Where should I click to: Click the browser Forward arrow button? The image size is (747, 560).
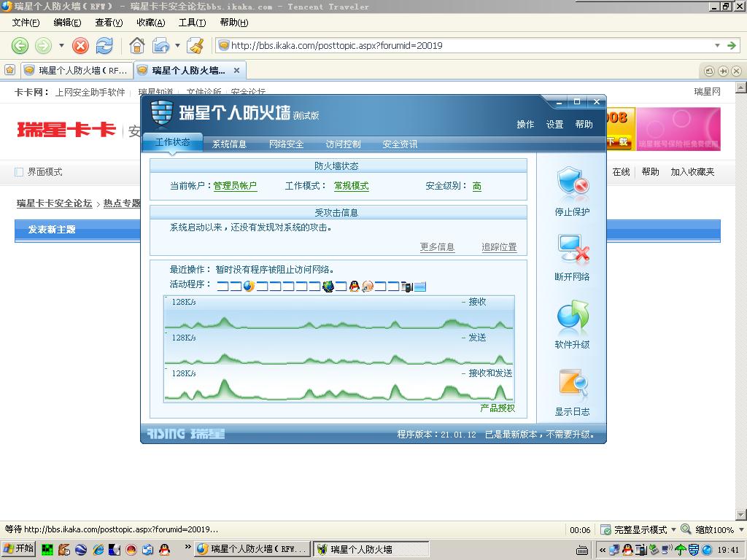point(43,46)
